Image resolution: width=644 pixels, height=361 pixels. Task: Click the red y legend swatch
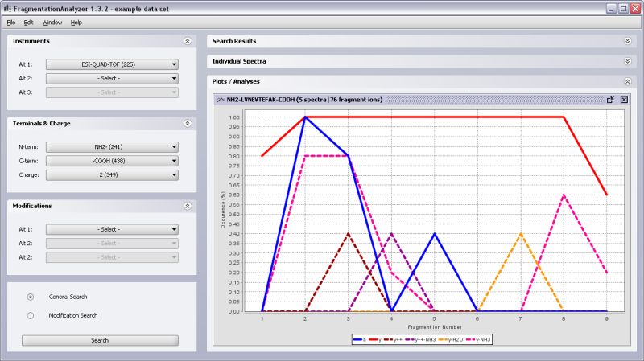point(373,339)
